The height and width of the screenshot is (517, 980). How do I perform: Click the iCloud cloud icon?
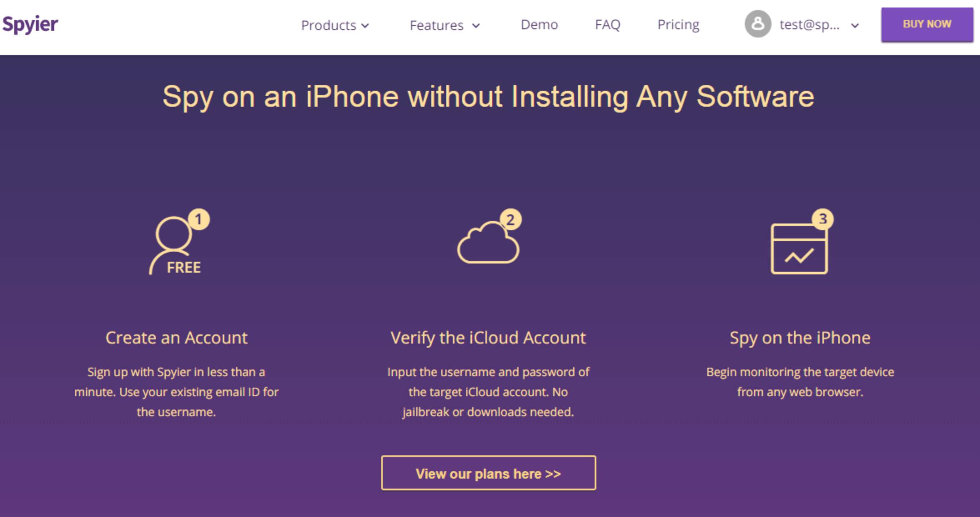pyautogui.click(x=489, y=236)
